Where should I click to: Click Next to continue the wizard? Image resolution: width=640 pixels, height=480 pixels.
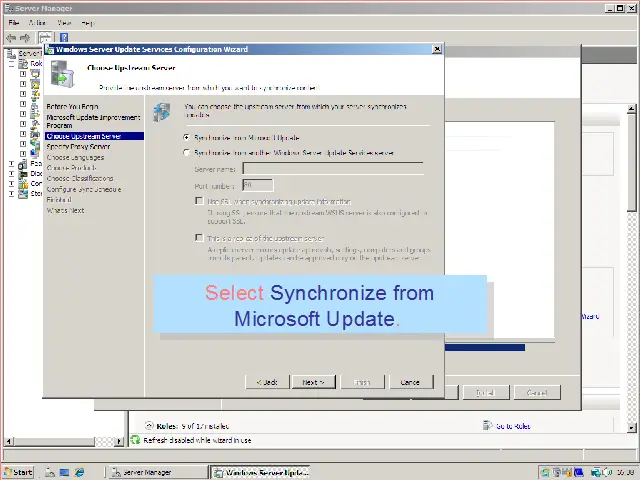[313, 382]
